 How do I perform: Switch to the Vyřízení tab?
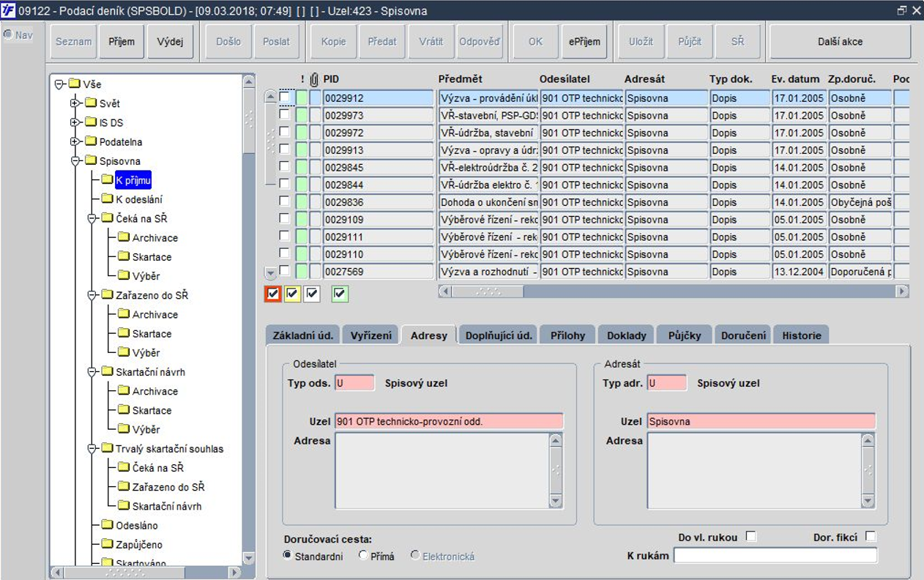370,335
